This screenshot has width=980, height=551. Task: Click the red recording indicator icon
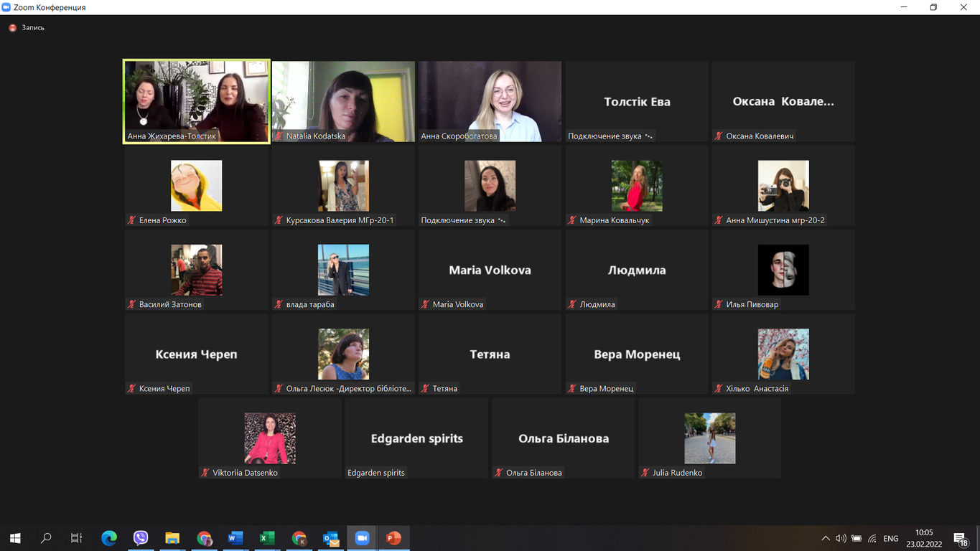coord(12,28)
